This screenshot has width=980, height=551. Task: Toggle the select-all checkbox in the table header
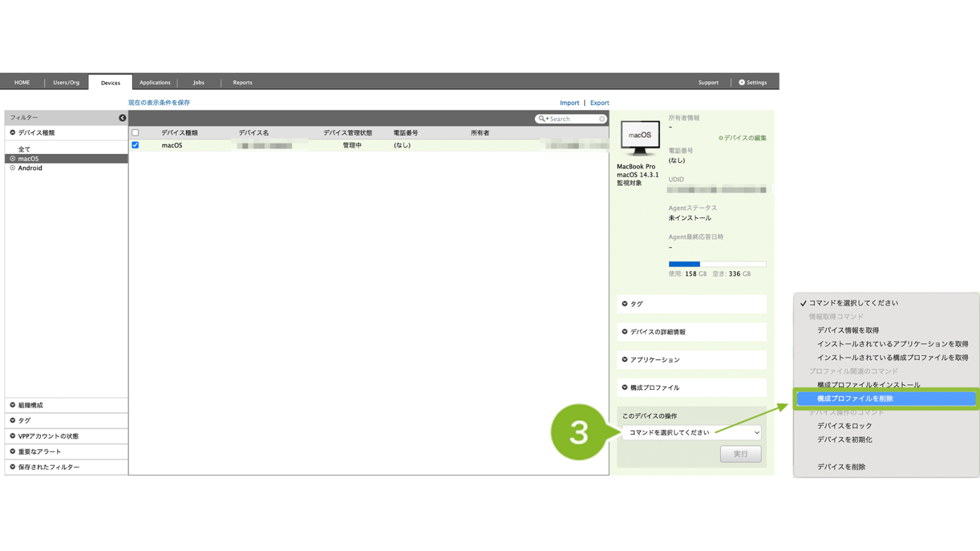[135, 133]
